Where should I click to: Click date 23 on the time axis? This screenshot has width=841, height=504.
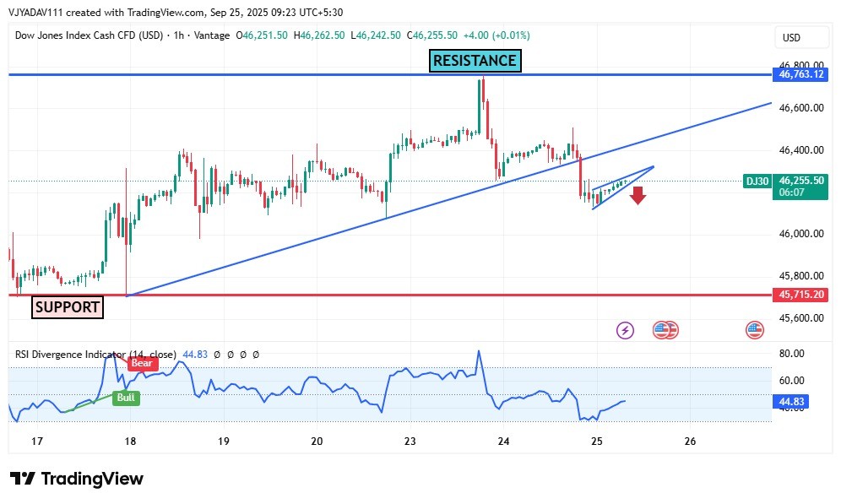[410, 441]
